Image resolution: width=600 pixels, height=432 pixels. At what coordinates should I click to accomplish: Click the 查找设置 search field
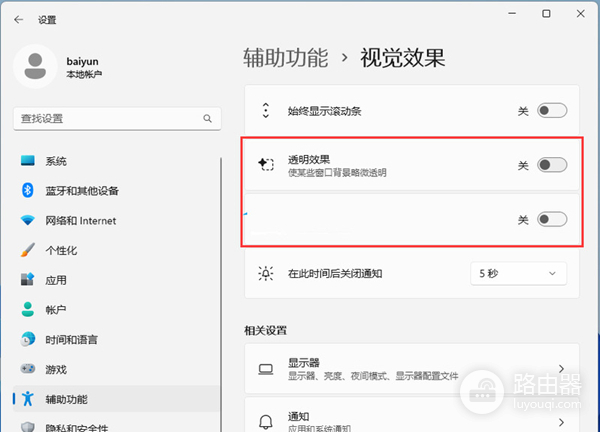tap(117, 119)
